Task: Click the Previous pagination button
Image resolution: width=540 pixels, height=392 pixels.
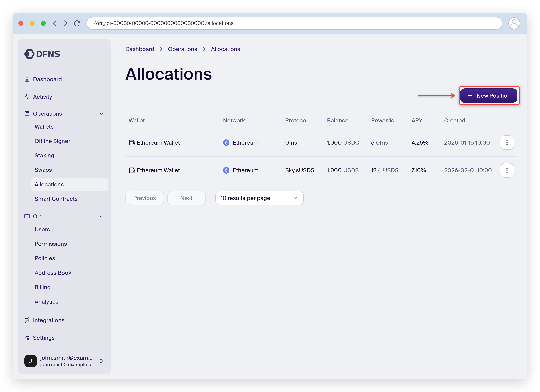Action: (144, 198)
